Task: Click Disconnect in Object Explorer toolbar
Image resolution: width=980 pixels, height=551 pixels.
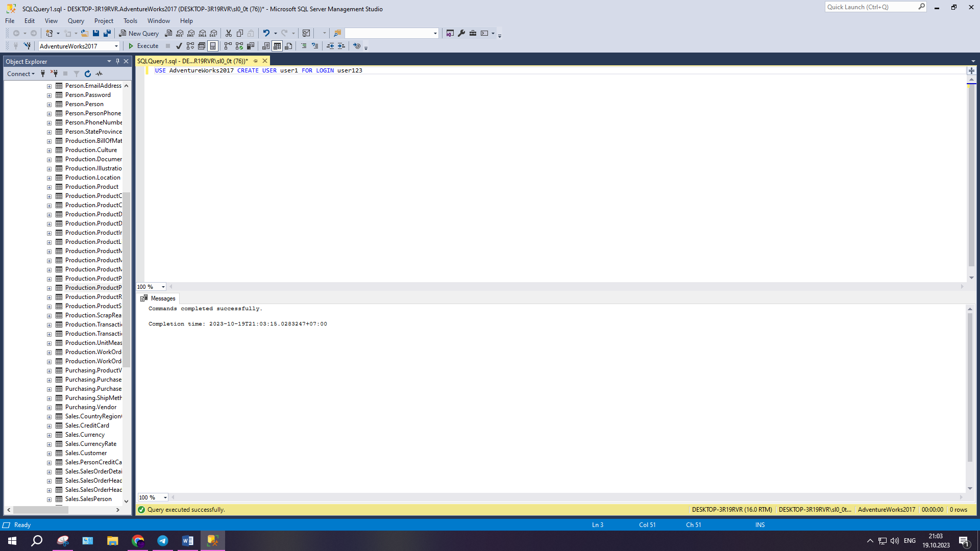Action: point(54,74)
